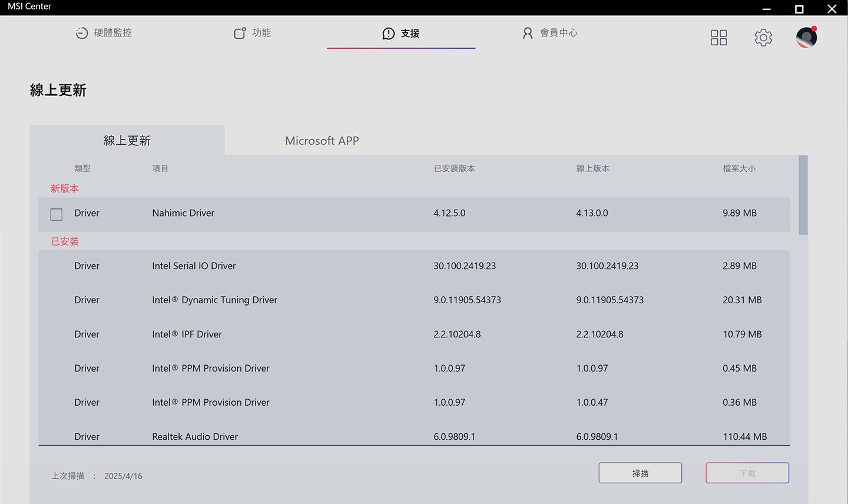Screen dimensions: 848x504
Task: Click the Intel IPF Driver row
Action: pyautogui.click(x=414, y=334)
